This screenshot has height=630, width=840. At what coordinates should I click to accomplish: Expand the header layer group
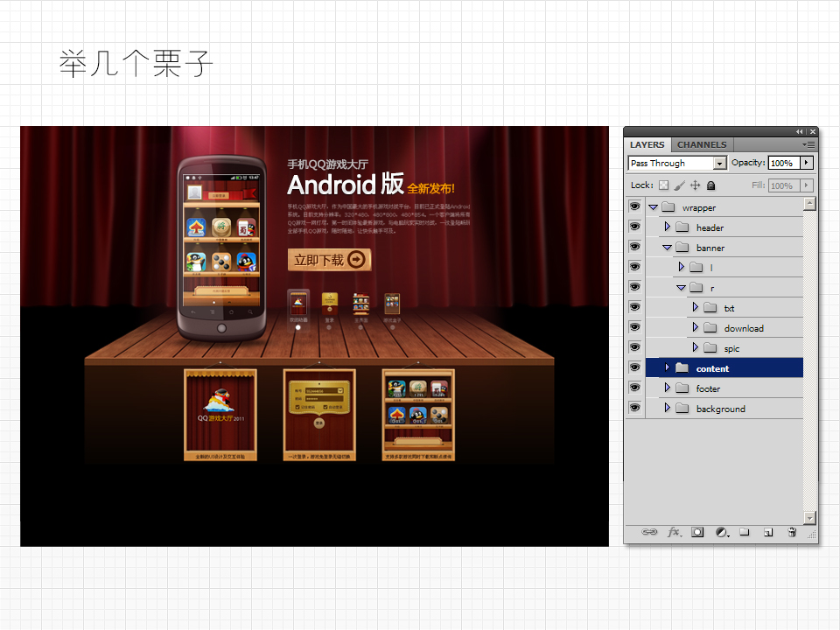click(667, 227)
